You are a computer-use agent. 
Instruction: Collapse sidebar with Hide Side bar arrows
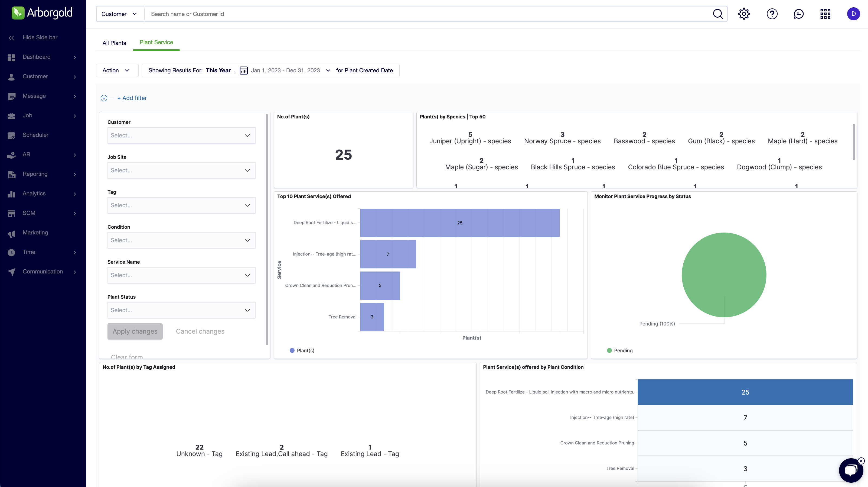tap(11, 38)
